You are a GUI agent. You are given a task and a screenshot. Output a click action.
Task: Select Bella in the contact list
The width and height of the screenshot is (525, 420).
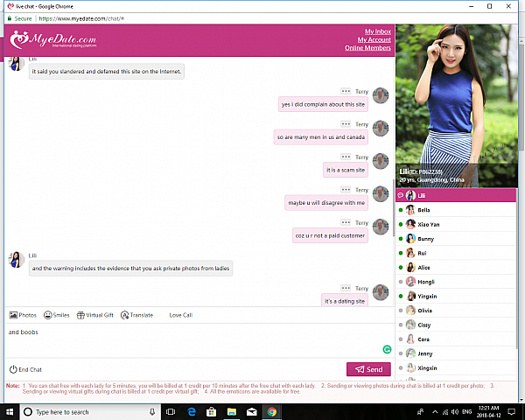(x=423, y=210)
